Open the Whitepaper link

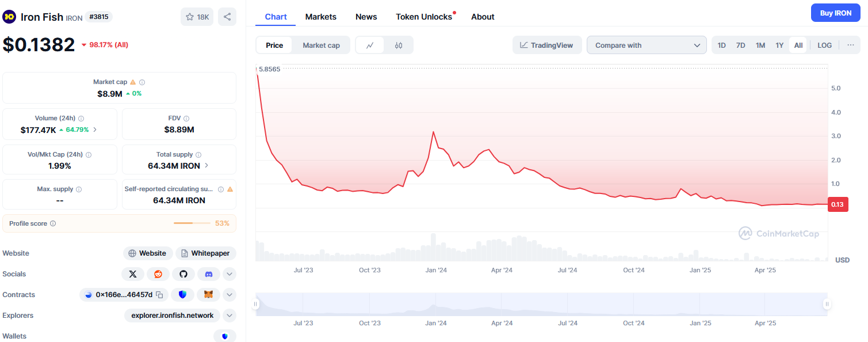point(205,253)
